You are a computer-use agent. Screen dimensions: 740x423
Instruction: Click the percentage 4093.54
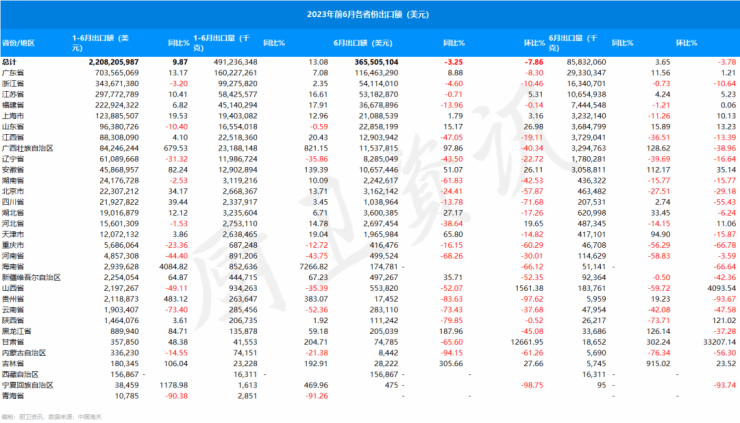722,288
